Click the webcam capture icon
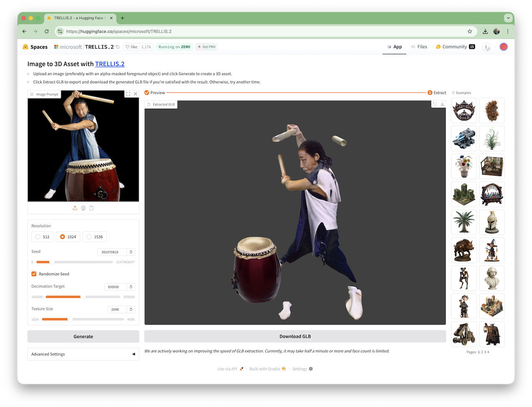 (83, 208)
